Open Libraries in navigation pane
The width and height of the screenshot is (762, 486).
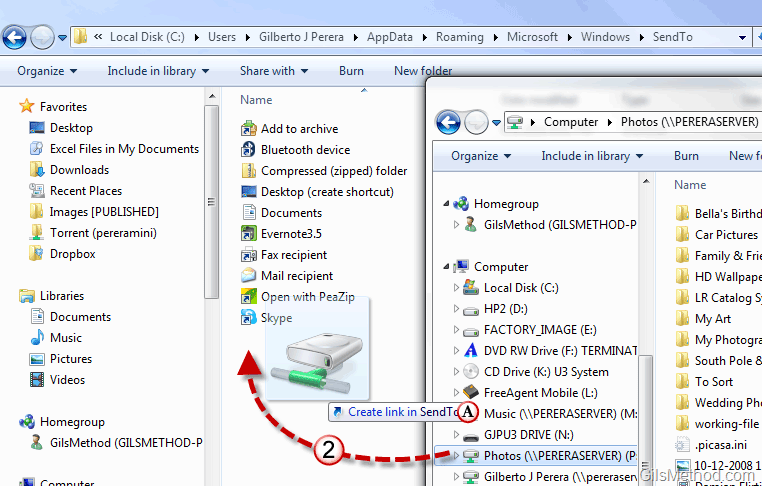[52, 295]
